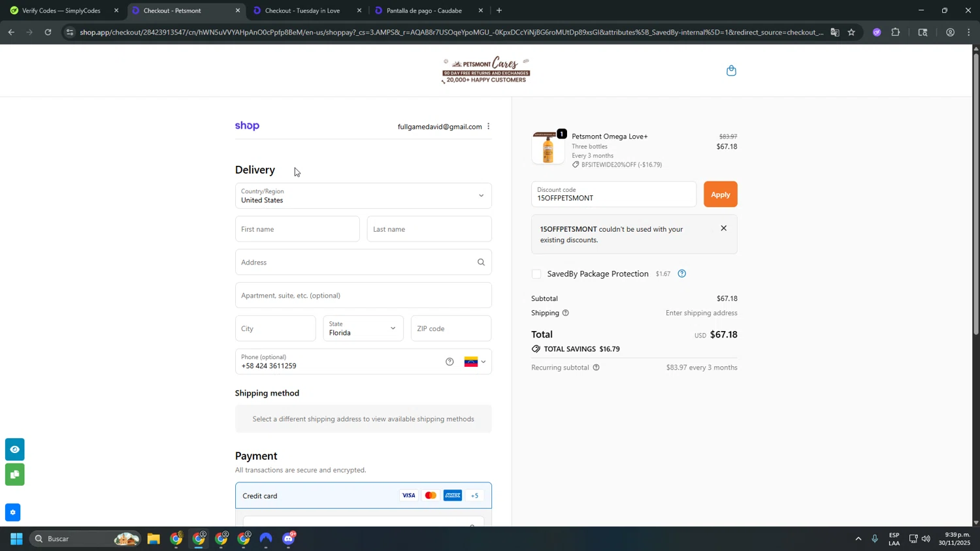The width and height of the screenshot is (980, 551).
Task: Click the eye icon on left sidebar
Action: coord(15,450)
